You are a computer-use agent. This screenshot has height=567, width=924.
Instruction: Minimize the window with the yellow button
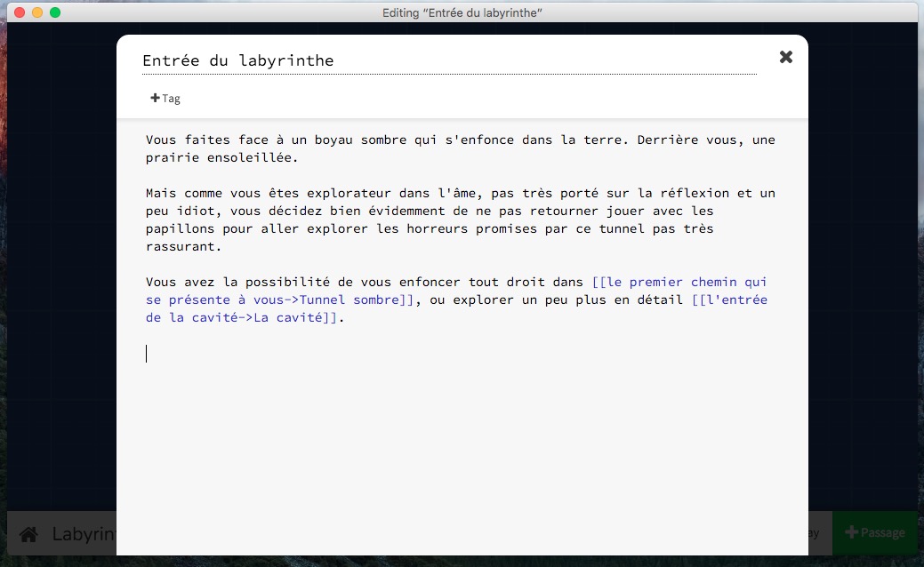point(37,12)
